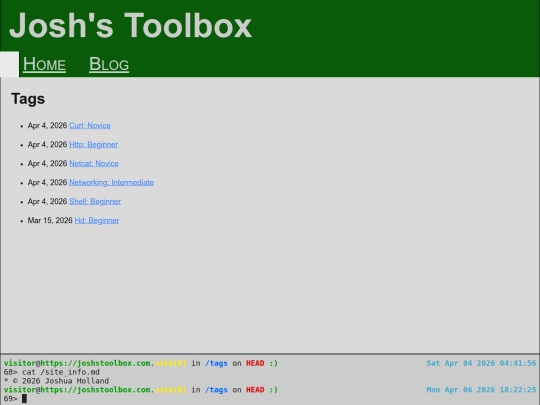
Task: Click the 'Mar 15, 2026' date text
Action: [50, 220]
